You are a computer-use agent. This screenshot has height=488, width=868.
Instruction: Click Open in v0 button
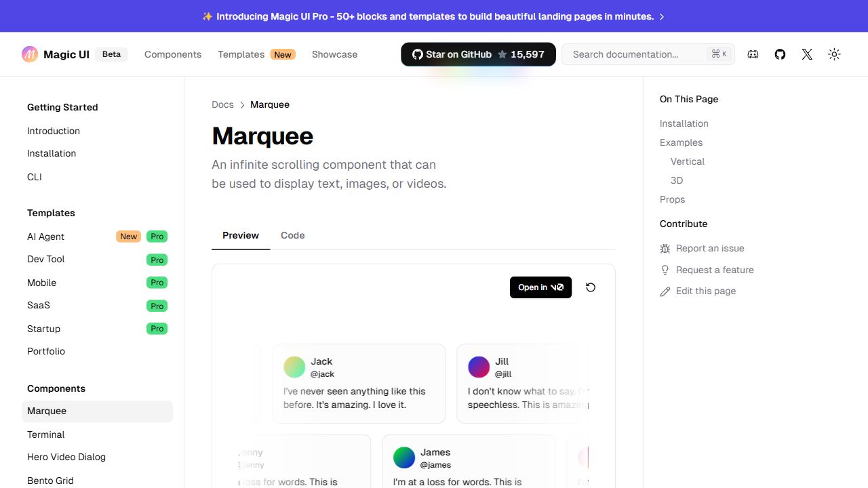[540, 287]
